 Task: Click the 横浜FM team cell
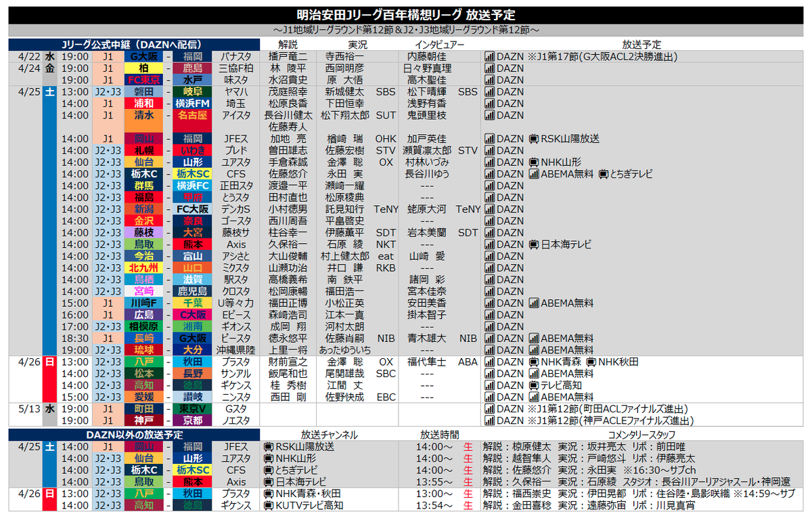pos(193,104)
